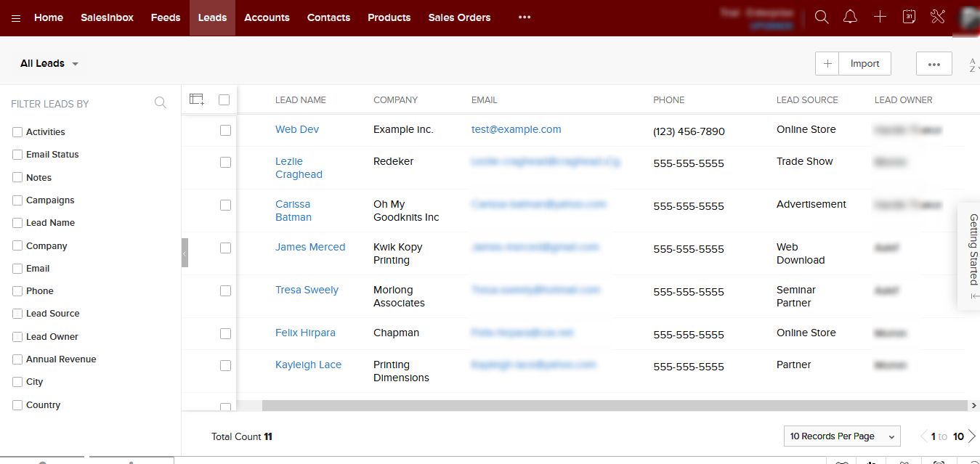The height and width of the screenshot is (464, 980).
Task: Click the horizontal scrollbar below the leads table
Action: pos(610,405)
